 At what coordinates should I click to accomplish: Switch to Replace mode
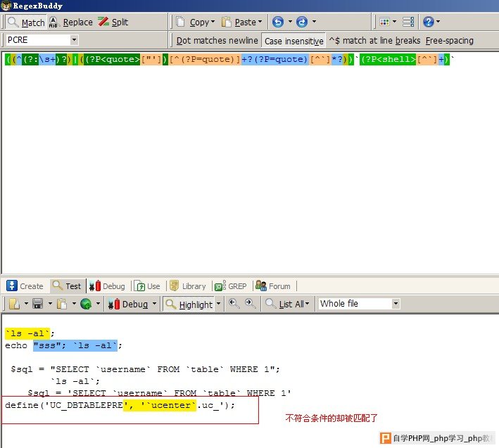(70, 22)
